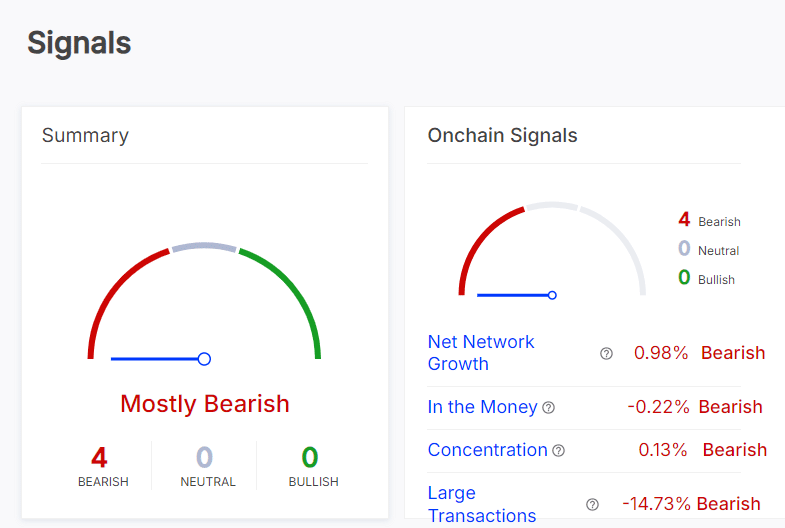Click help icon beside In the Money
The width and height of the screenshot is (785, 528).
548,407
